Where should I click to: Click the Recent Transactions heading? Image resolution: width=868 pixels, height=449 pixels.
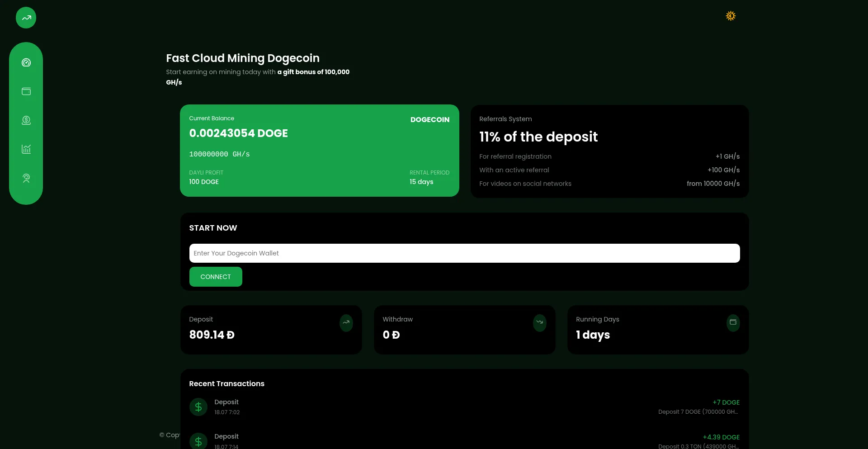pos(226,384)
